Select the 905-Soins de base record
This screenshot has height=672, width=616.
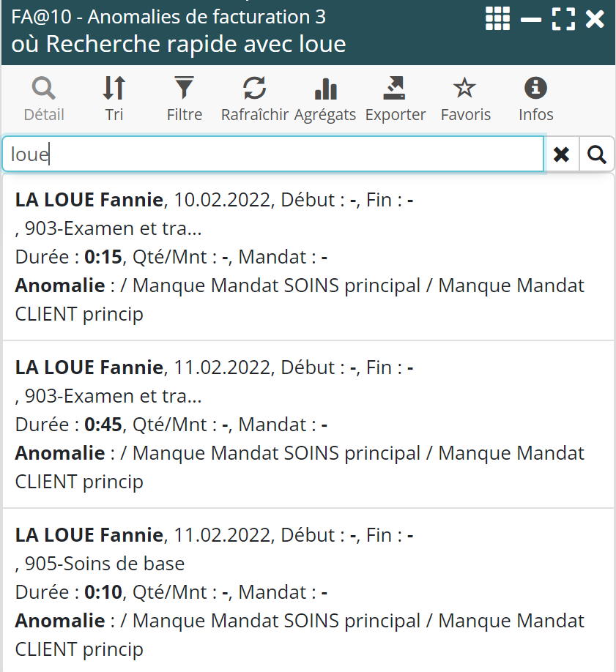tap(308, 591)
